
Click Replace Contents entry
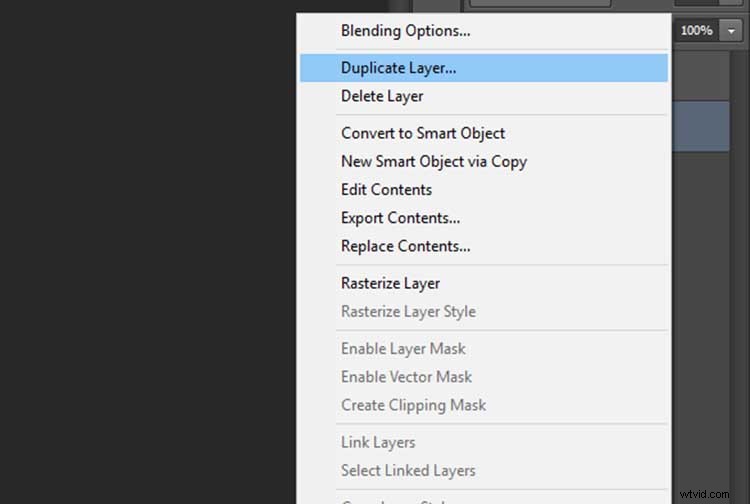click(405, 246)
